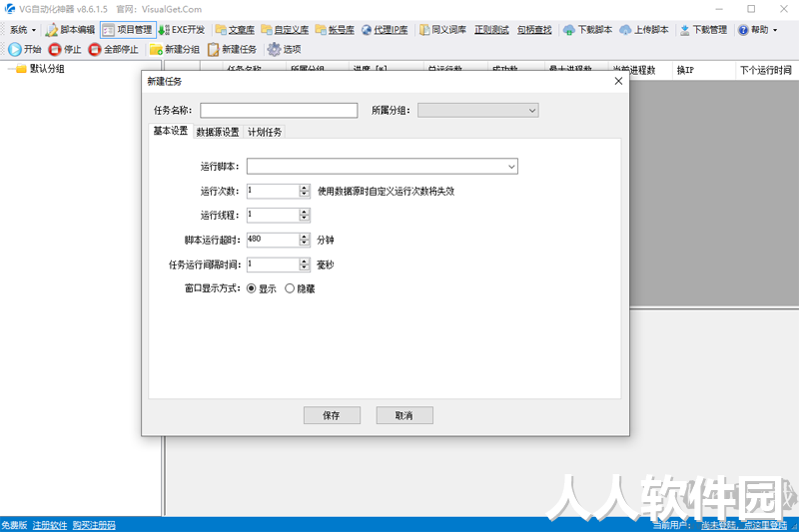Open EXE开发 tool

tap(182, 30)
